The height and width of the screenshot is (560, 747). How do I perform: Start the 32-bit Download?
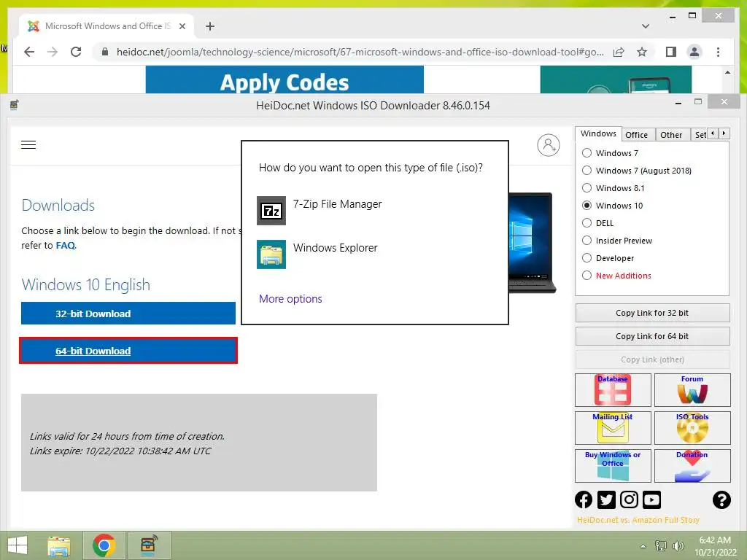[128, 314]
